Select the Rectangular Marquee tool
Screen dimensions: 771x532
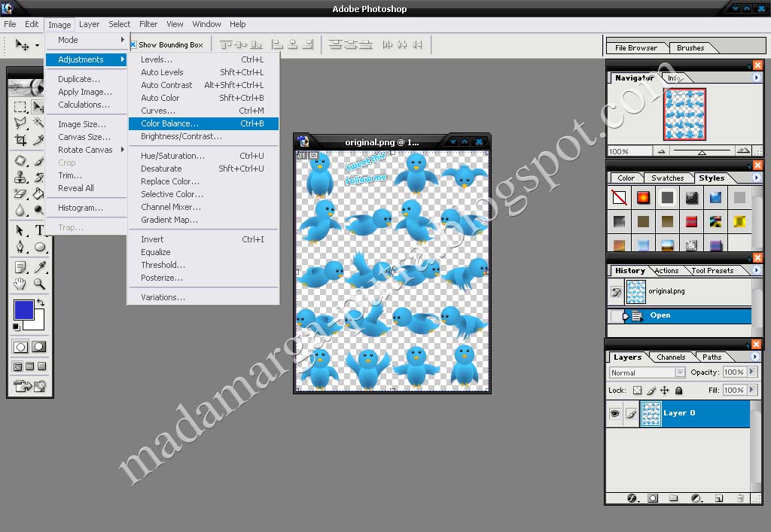[20, 106]
